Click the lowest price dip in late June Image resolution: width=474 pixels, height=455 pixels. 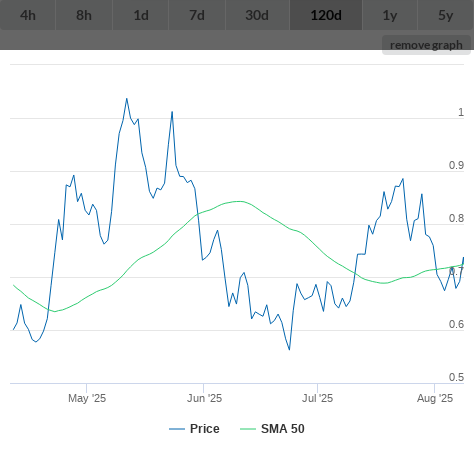point(289,349)
